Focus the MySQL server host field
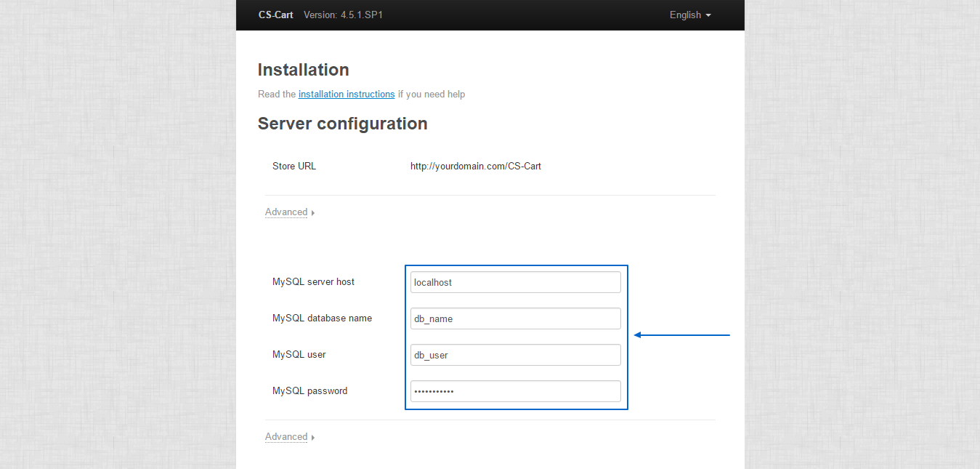 515,282
